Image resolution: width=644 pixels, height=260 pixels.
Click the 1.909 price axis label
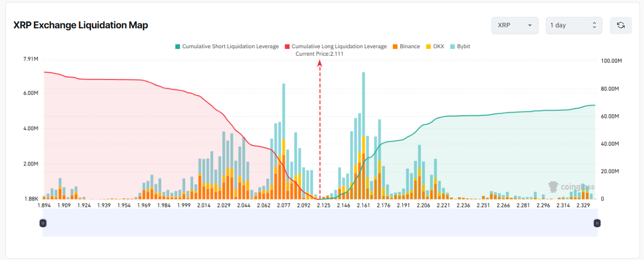click(64, 205)
